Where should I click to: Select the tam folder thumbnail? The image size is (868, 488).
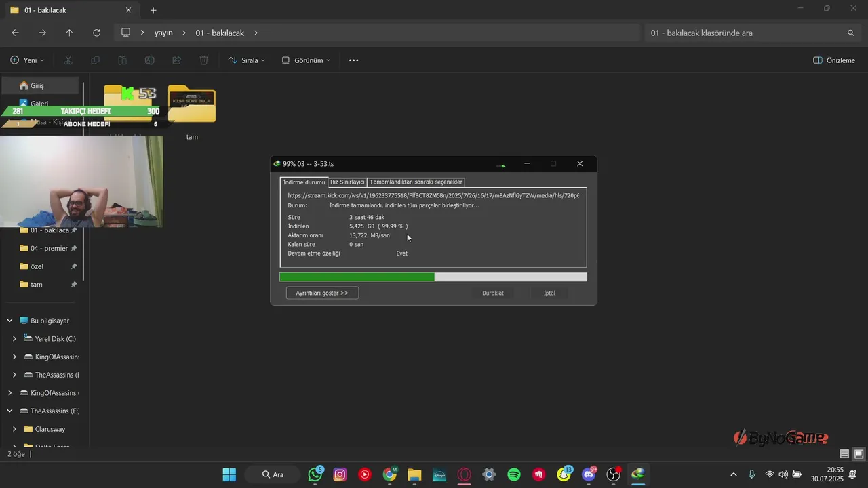(192, 104)
